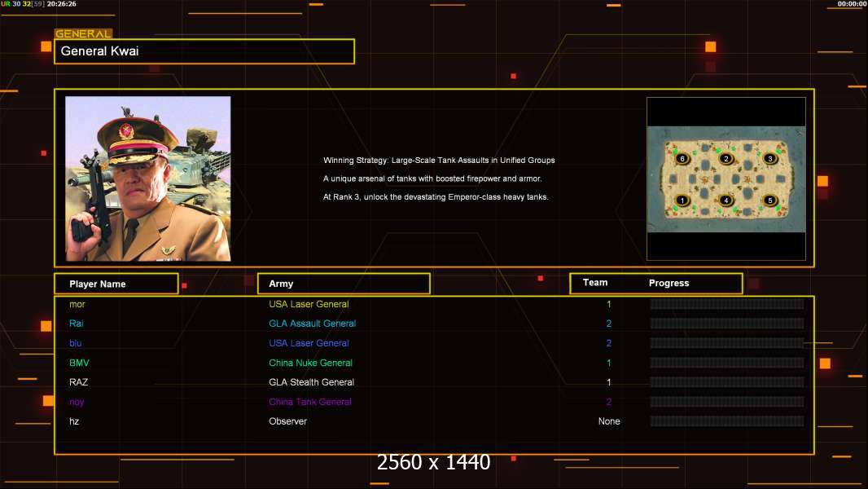Click player Rai's GLA Assault General army
This screenshot has width=868, height=489.
tap(312, 324)
